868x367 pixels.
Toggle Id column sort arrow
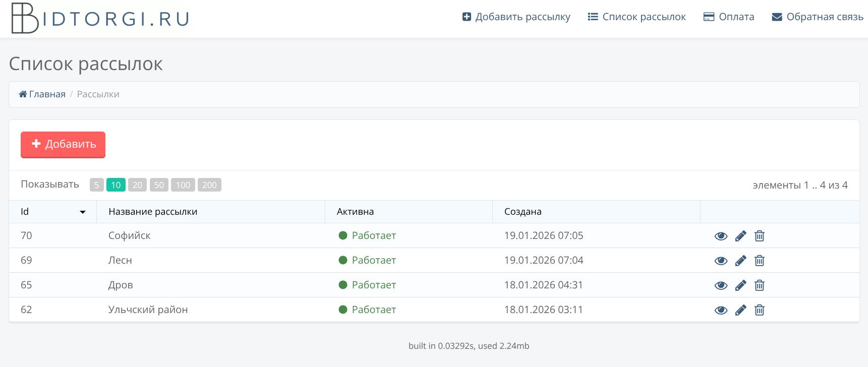click(83, 212)
